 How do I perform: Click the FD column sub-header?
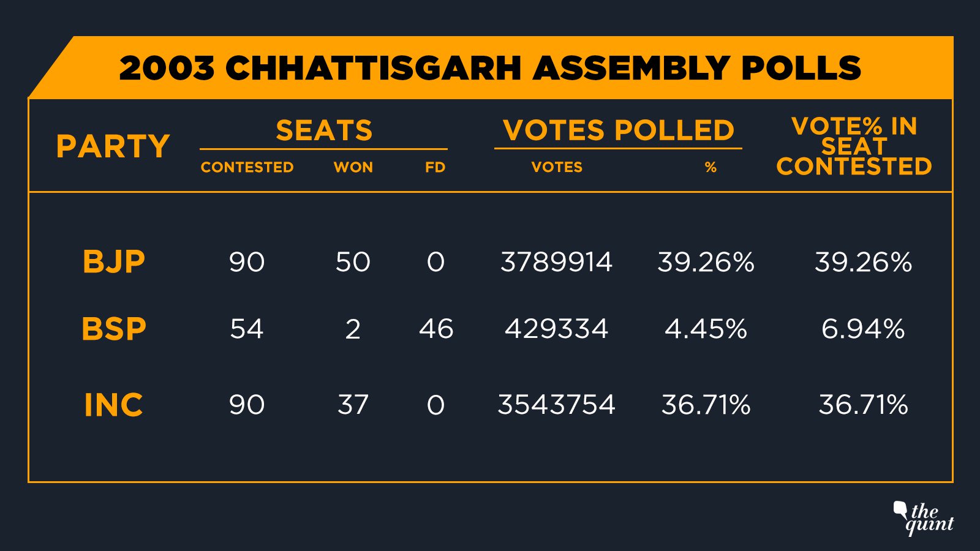click(x=435, y=167)
